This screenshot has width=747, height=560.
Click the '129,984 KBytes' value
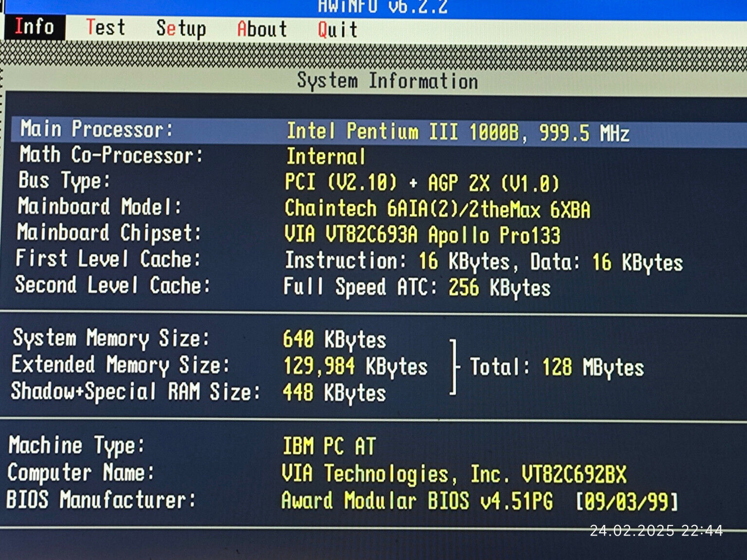point(355,366)
